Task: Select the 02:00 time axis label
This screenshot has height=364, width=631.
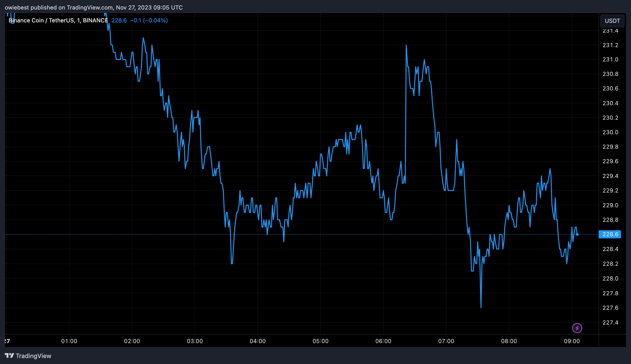Action: click(x=132, y=341)
